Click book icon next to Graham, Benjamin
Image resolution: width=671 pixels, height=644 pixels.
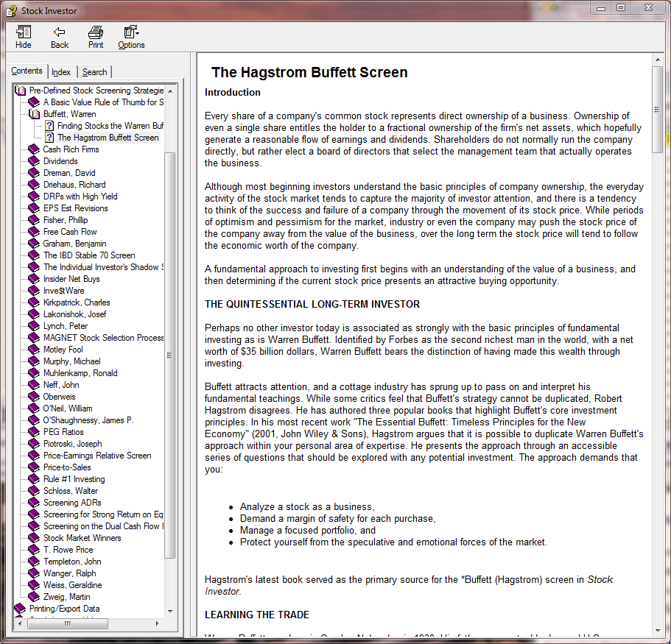(x=34, y=244)
